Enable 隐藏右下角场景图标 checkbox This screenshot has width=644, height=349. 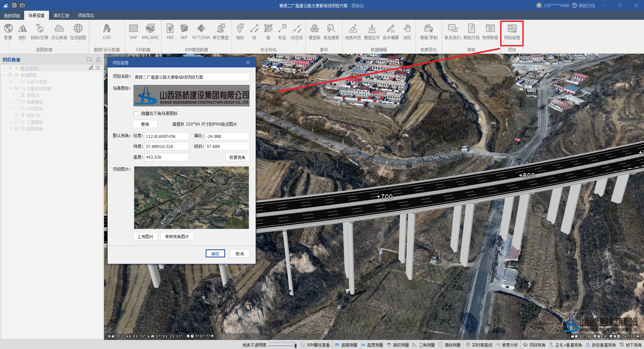[136, 113]
